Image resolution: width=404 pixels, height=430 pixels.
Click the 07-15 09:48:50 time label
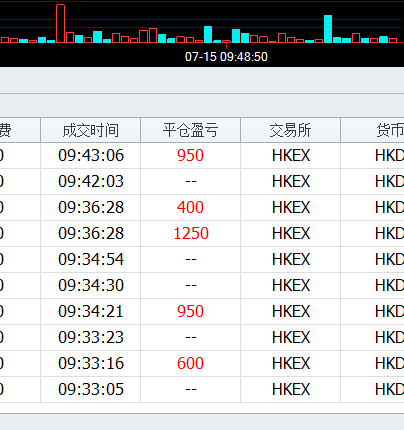tap(226, 57)
